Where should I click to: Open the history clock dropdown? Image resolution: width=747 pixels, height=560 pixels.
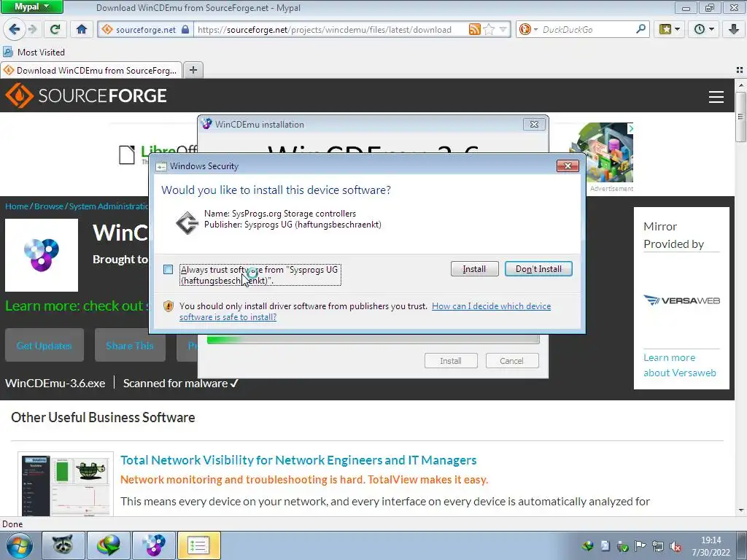pos(704,29)
